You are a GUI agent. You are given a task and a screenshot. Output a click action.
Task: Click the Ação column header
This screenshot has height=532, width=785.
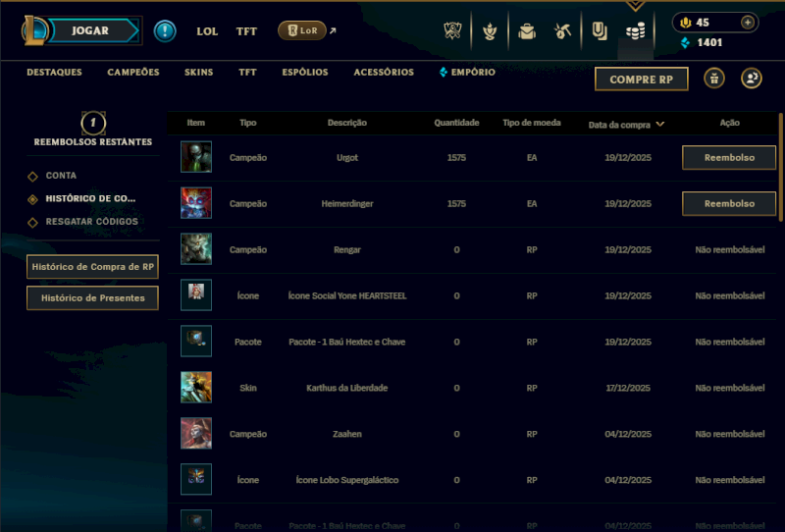pyautogui.click(x=729, y=123)
